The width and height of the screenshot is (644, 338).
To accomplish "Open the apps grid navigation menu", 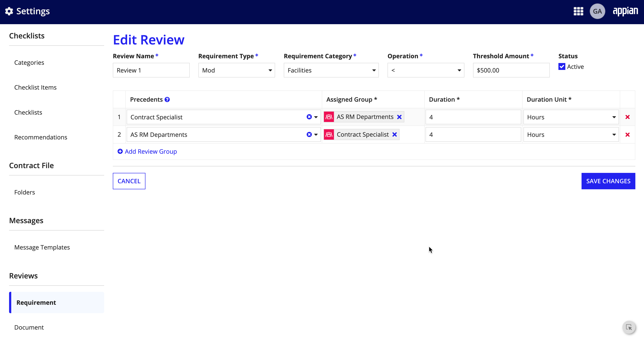I will [x=578, y=11].
